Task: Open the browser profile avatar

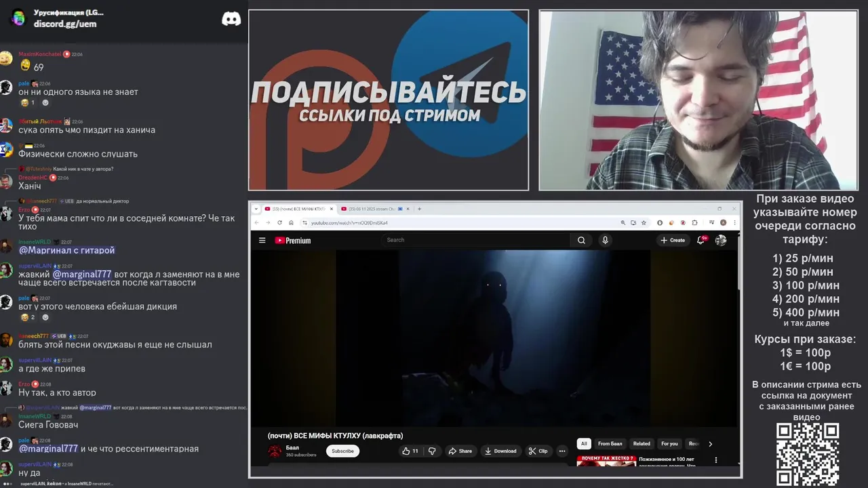Action: pos(724,222)
